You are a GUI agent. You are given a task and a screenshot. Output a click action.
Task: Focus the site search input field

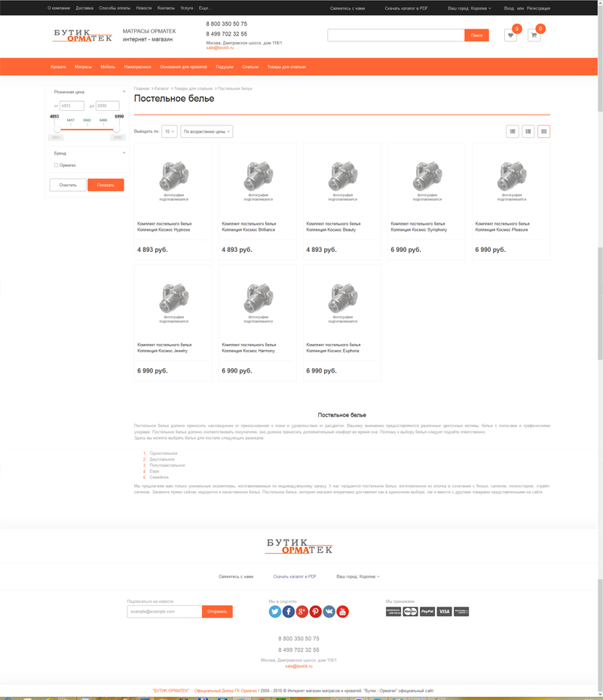click(x=396, y=35)
